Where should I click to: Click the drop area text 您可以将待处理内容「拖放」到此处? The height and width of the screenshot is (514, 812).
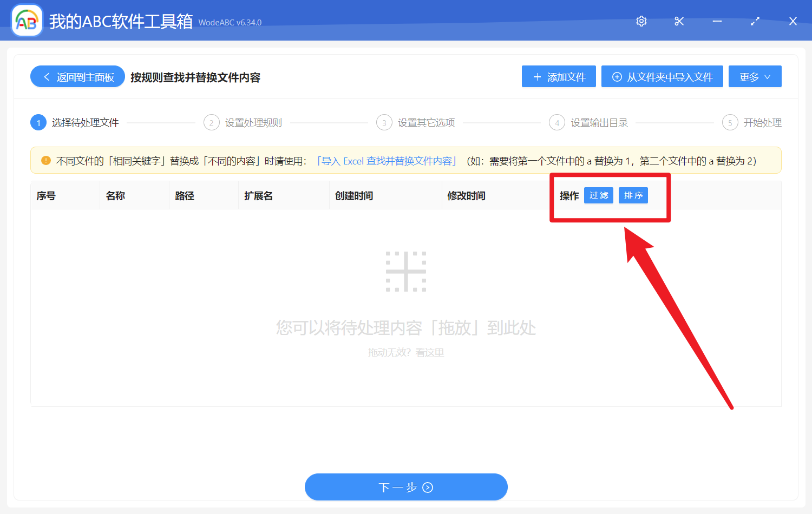click(406, 328)
